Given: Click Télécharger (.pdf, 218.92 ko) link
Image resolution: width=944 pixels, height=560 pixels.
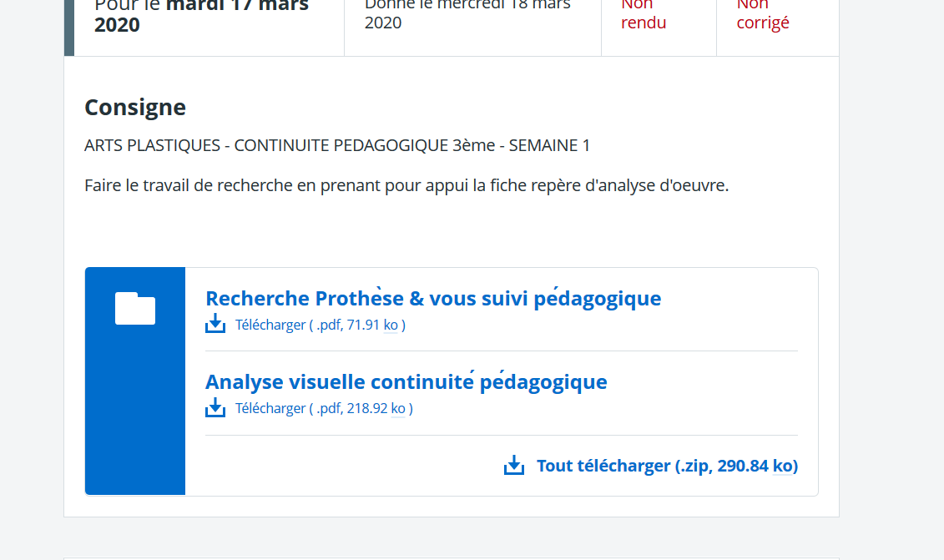Looking at the screenshot, I should pyautogui.click(x=323, y=408).
